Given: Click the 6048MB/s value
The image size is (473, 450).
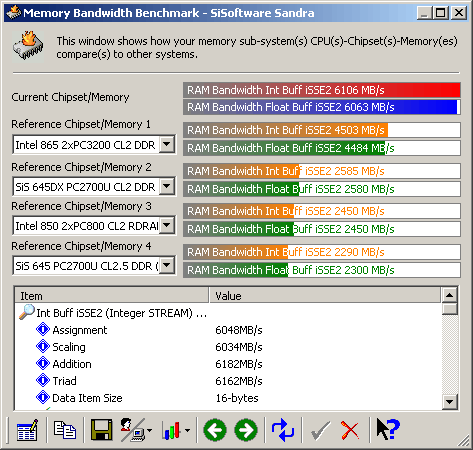Looking at the screenshot, I should [239, 330].
